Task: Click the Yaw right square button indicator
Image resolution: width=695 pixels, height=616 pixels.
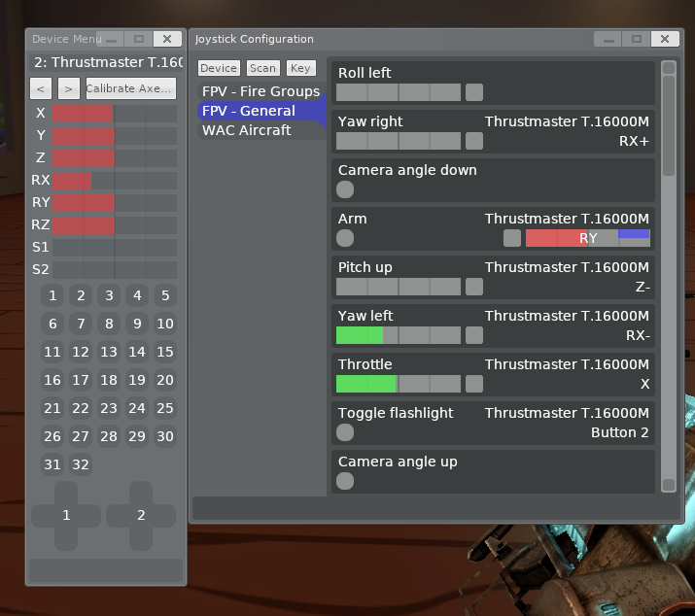Action: coord(474,141)
